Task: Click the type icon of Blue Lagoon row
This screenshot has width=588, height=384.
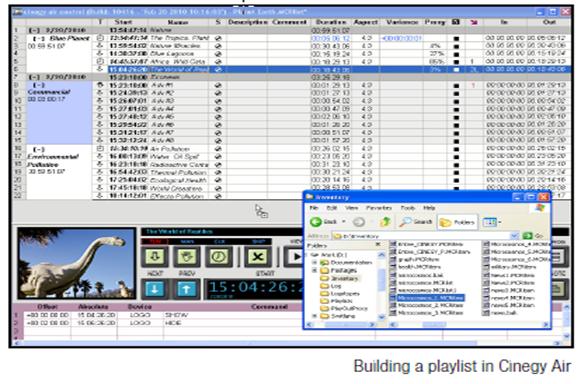Action: pos(100,54)
